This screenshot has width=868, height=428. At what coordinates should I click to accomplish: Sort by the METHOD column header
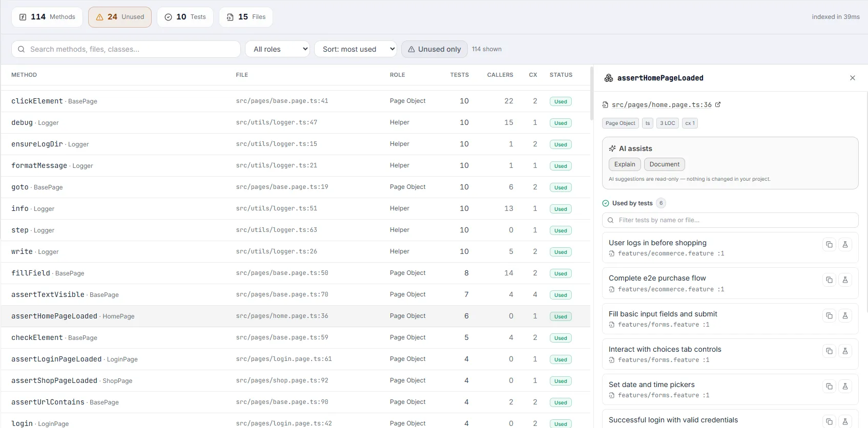point(24,75)
